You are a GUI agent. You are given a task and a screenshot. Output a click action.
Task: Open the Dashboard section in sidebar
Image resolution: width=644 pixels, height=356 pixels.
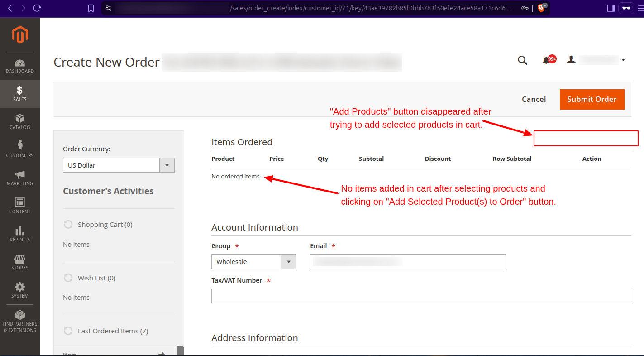coord(20,66)
